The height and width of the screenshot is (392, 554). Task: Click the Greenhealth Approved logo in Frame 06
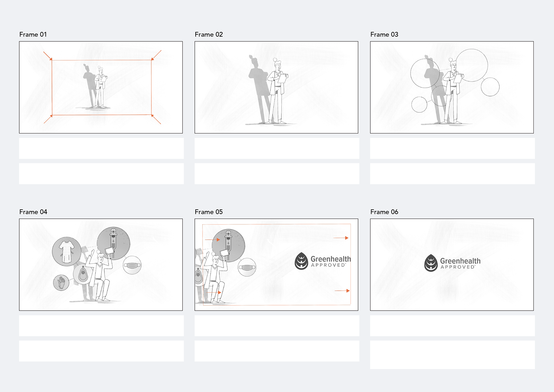(x=452, y=263)
